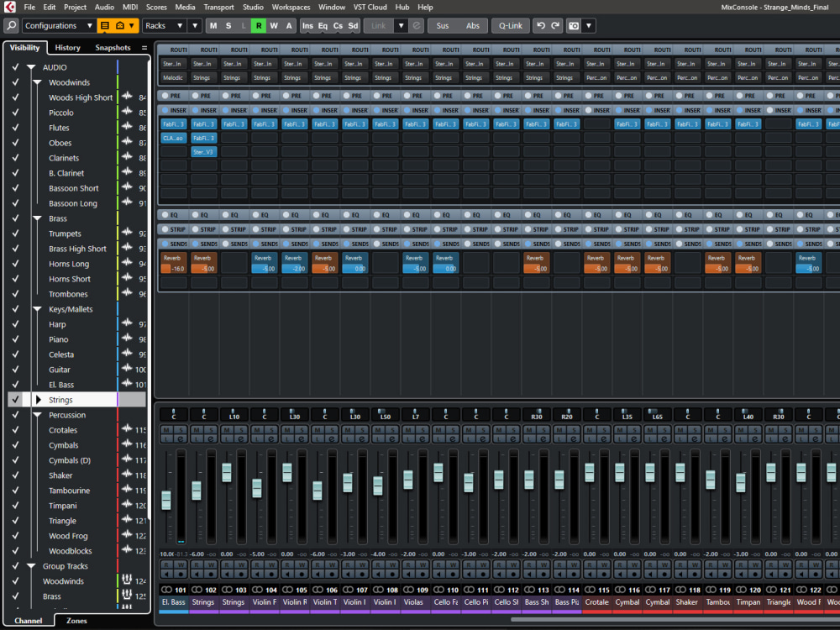This screenshot has height=630, width=840.
Task: Toggle Write automation on Strings channel 102
Action: [211, 564]
